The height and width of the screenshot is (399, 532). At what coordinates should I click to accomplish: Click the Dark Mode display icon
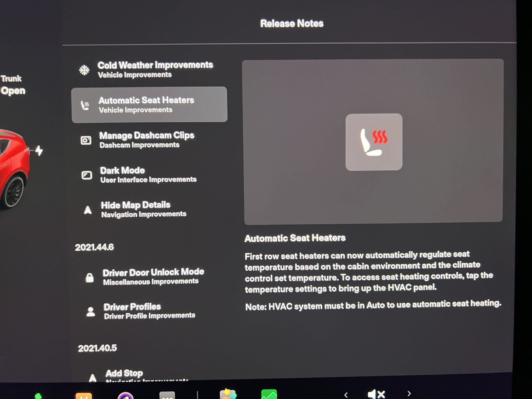(87, 175)
